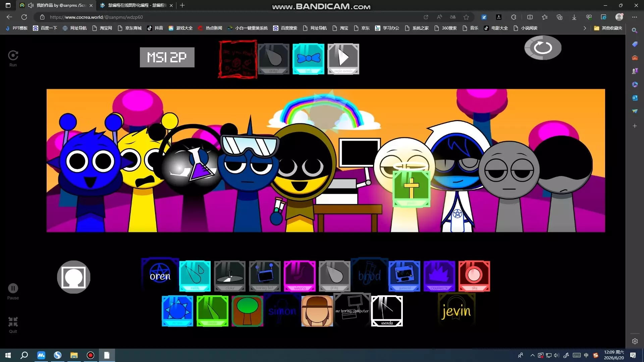Viewport: 644px width, 362px height.
Task: Select the boring bot robot tile
Action: [x=265, y=276]
